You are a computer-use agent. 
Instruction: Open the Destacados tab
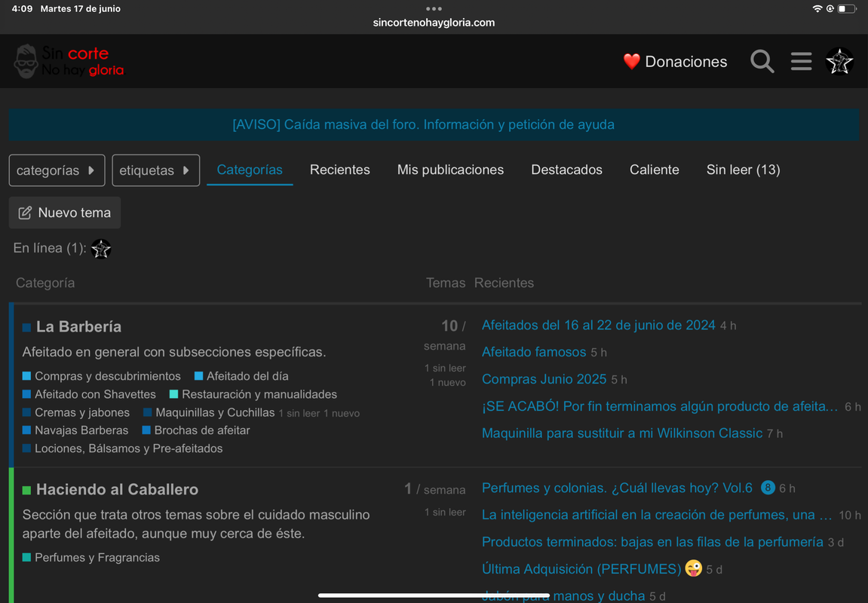(566, 170)
